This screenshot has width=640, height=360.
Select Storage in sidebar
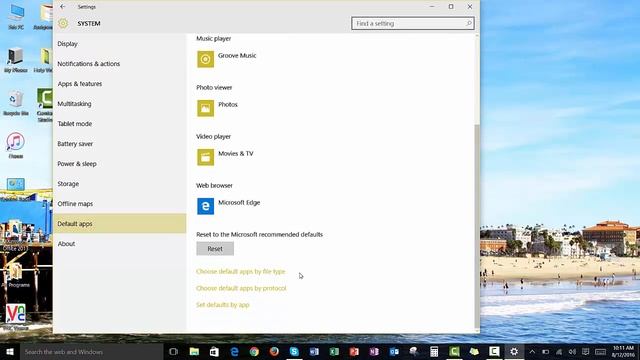tap(120, 184)
